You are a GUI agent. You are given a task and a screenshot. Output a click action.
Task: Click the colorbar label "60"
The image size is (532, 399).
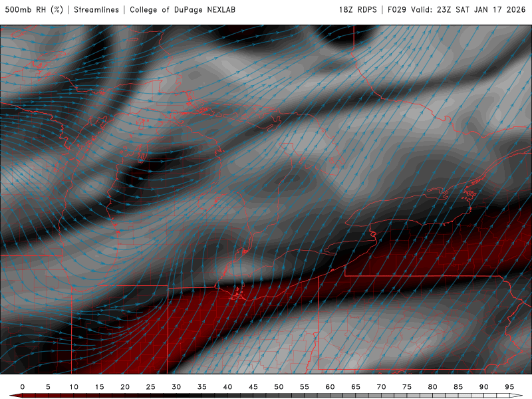click(x=330, y=387)
